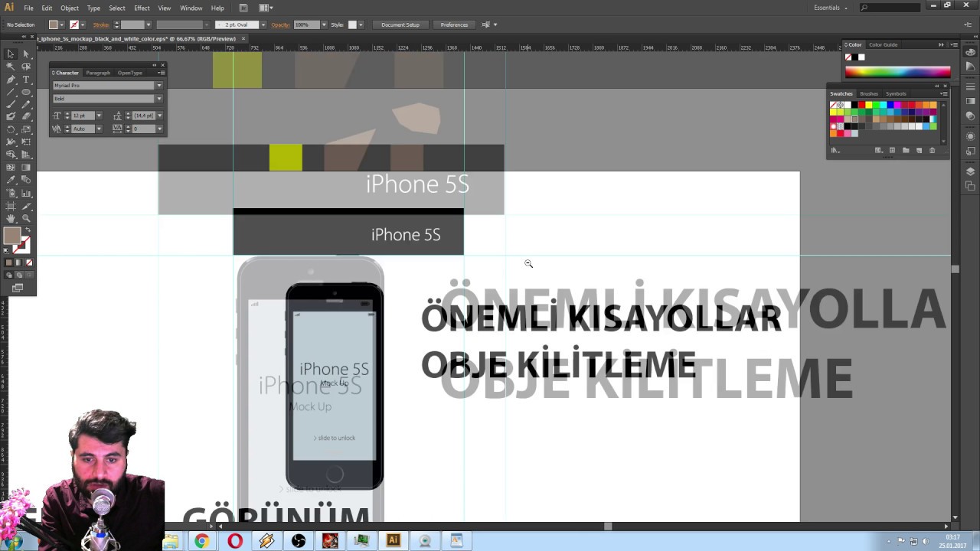Open Swatch Libraries menu icon
The height and width of the screenshot is (551, 980).
(x=835, y=150)
